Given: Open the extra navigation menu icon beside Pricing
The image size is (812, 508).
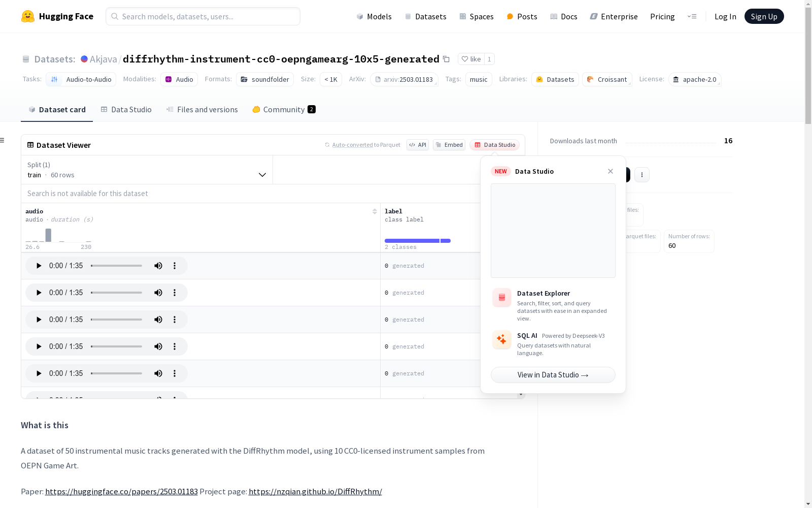Looking at the screenshot, I should tap(692, 16).
